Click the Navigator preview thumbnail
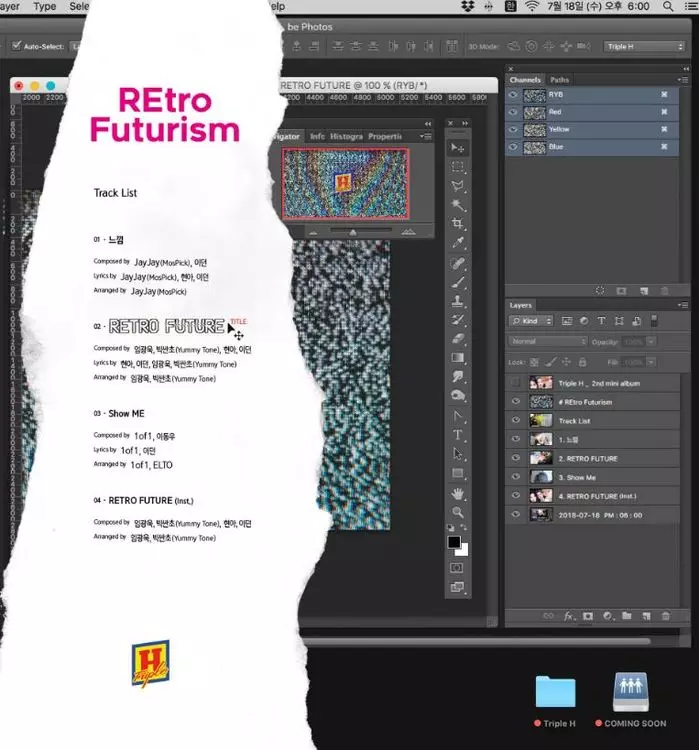 pyautogui.click(x=345, y=183)
